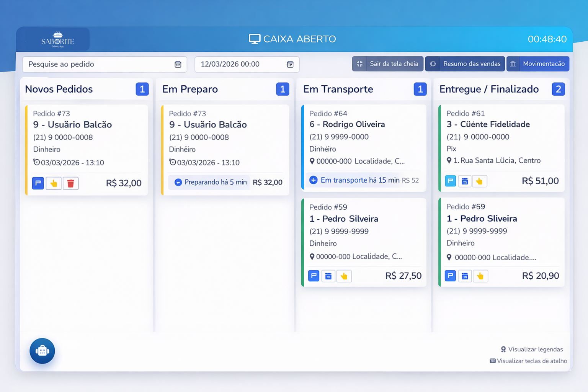Open the date picker for 12/03/2026 field
Image resolution: width=588 pixels, height=392 pixels.
290,64
